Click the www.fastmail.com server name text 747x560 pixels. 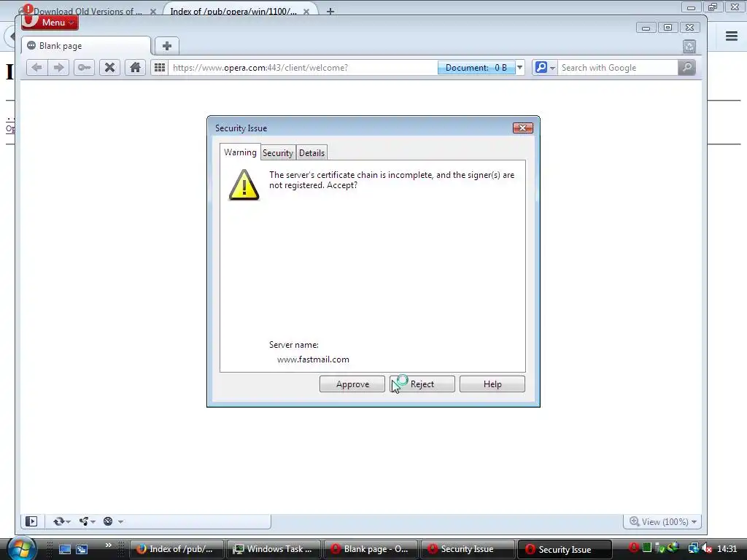tap(313, 359)
